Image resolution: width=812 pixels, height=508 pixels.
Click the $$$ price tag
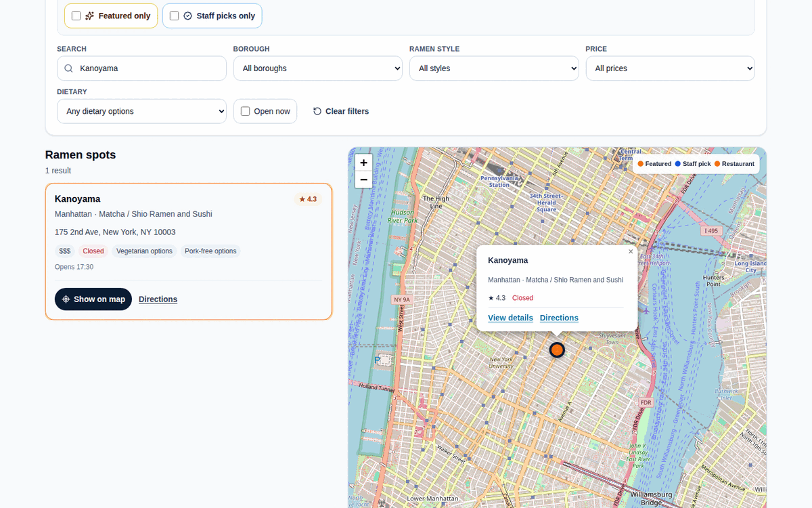pos(65,251)
